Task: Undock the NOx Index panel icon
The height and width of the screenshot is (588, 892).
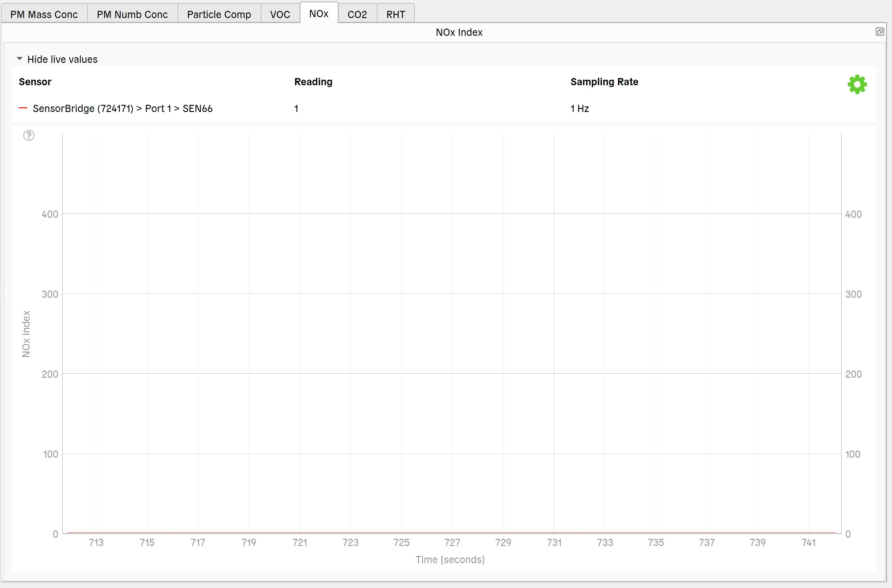Action: point(880,32)
